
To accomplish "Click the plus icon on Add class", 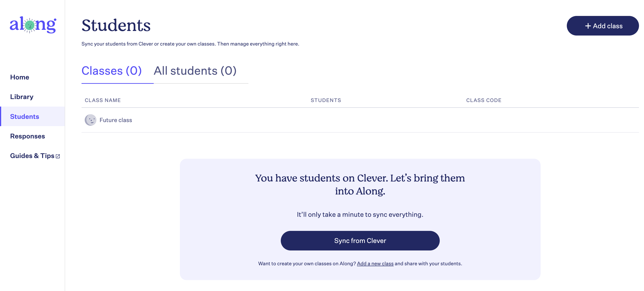I will pos(588,26).
